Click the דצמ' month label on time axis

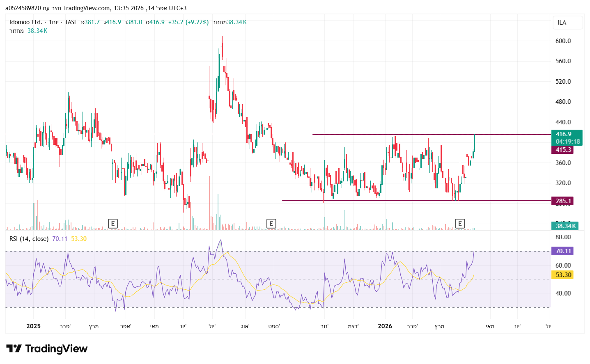353,326
